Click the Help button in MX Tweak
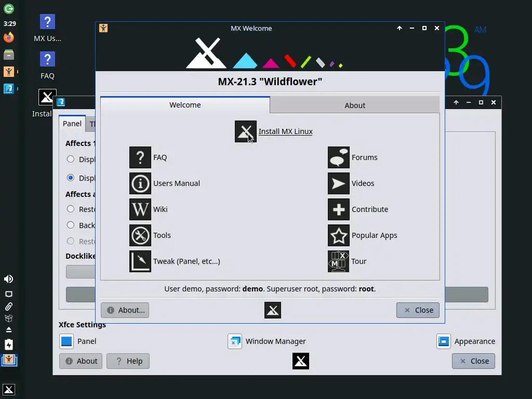 [x=128, y=361]
